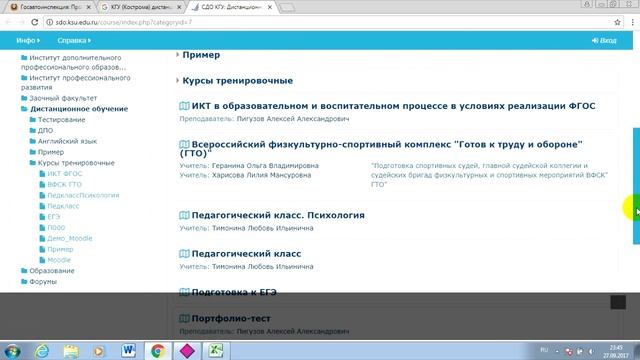Image resolution: width=640 pixels, height=360 pixels.
Task: Launch Internet Explorer from the taskbar
Action: (42, 351)
